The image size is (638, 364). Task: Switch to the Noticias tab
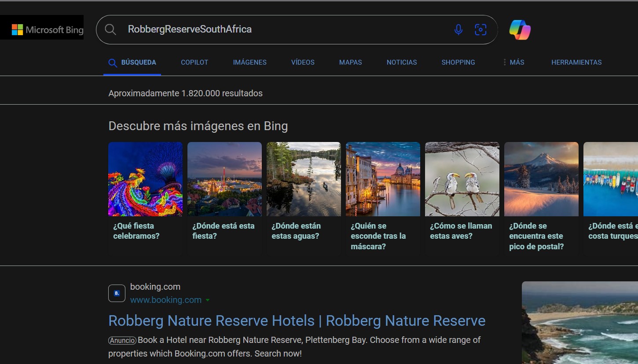coord(402,62)
